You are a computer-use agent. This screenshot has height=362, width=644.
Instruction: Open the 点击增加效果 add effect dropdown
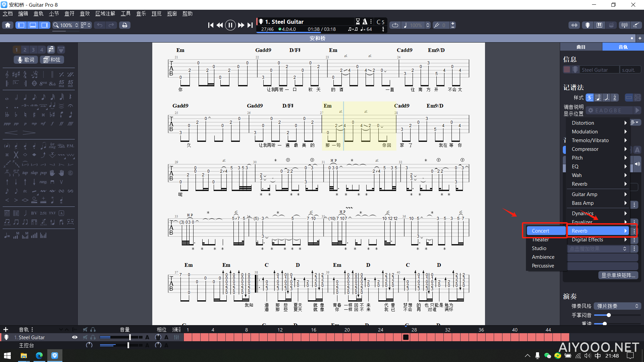tap(598, 249)
